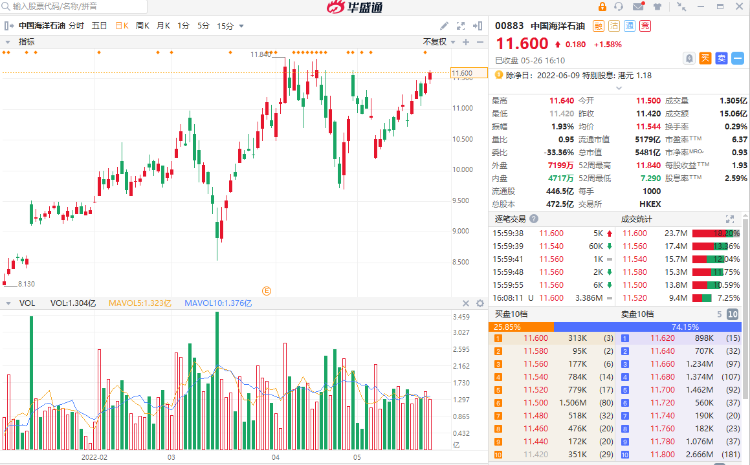The width and height of the screenshot is (750, 465).
Task: Click the MAVOL10 legend value
Action: (218, 303)
